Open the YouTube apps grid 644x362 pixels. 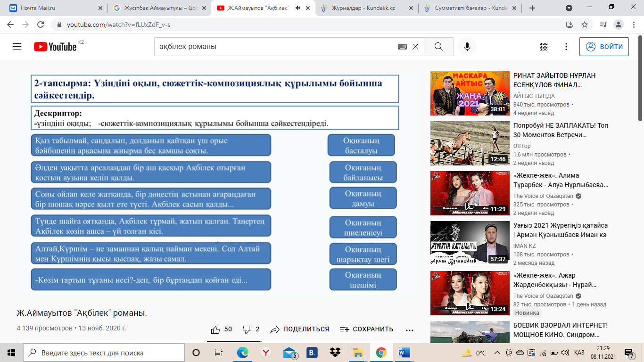pyautogui.click(x=544, y=47)
